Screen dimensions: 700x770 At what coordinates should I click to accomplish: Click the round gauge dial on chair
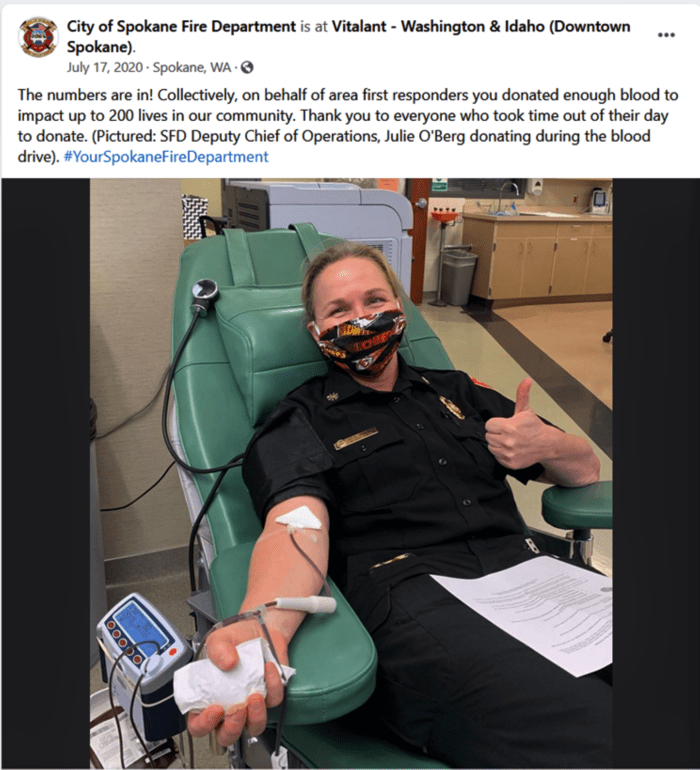pos(204,291)
